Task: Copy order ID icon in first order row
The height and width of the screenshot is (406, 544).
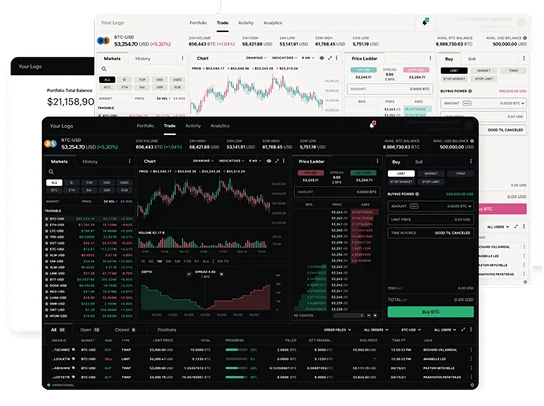Action: (x=73, y=349)
